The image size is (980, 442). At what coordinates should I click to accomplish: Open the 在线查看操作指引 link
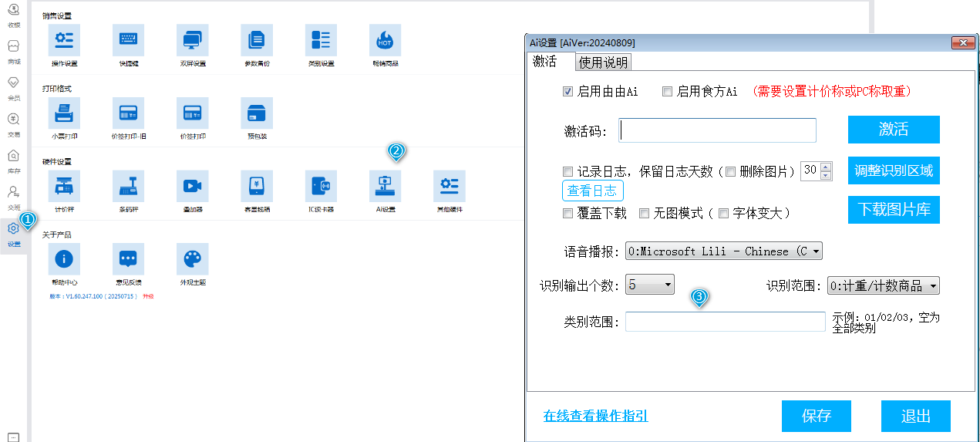tap(595, 416)
